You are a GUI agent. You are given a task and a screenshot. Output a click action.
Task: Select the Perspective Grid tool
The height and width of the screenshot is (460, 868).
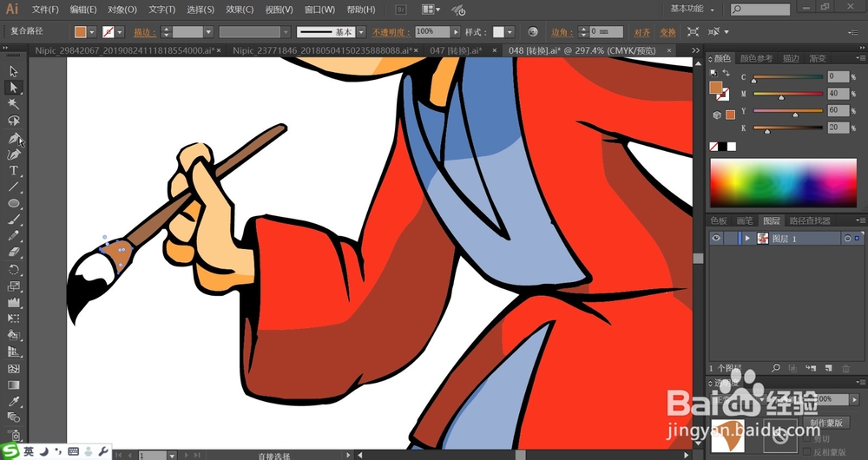click(x=14, y=352)
